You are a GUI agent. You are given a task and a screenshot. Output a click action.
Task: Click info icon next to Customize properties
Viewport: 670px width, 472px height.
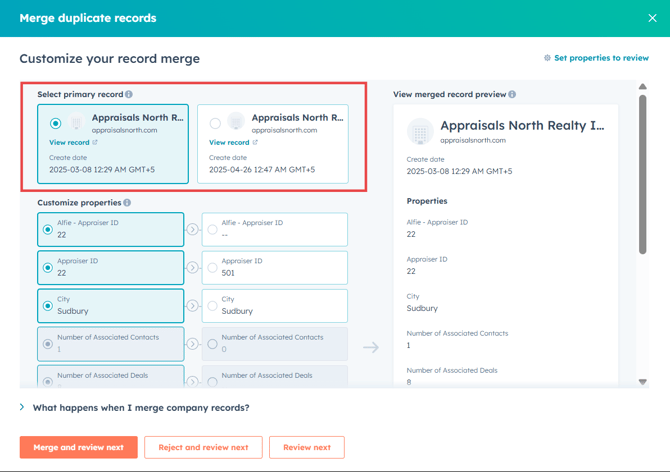click(127, 203)
